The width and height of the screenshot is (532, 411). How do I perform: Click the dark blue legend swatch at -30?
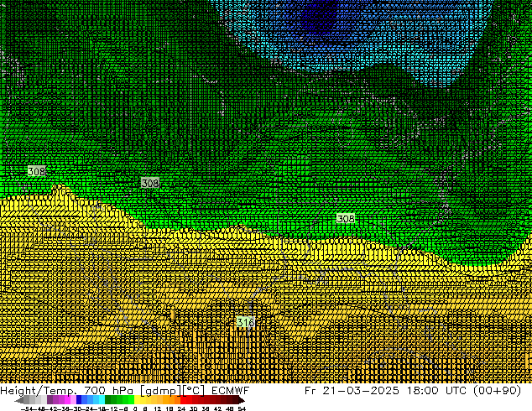tap(79, 400)
